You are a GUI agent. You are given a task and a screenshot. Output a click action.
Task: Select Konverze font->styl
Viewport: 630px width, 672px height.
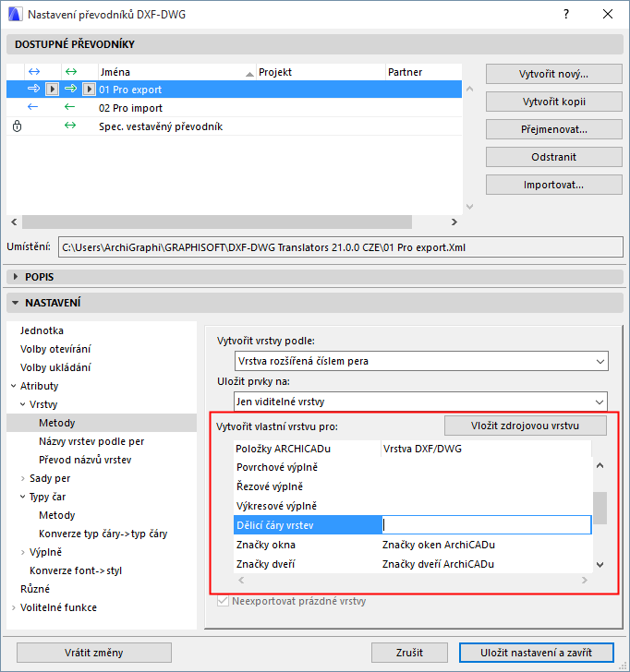pyautogui.click(x=76, y=570)
